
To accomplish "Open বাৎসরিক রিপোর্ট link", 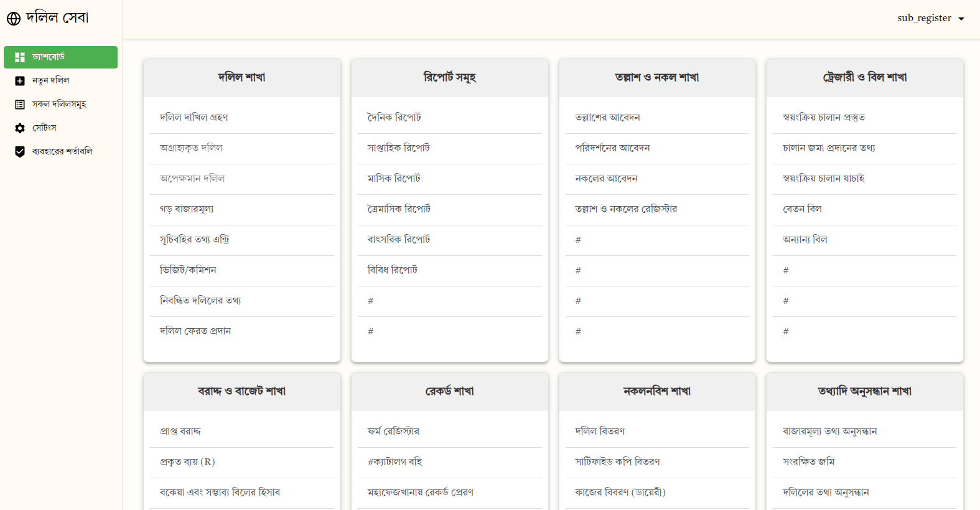I will coord(399,240).
